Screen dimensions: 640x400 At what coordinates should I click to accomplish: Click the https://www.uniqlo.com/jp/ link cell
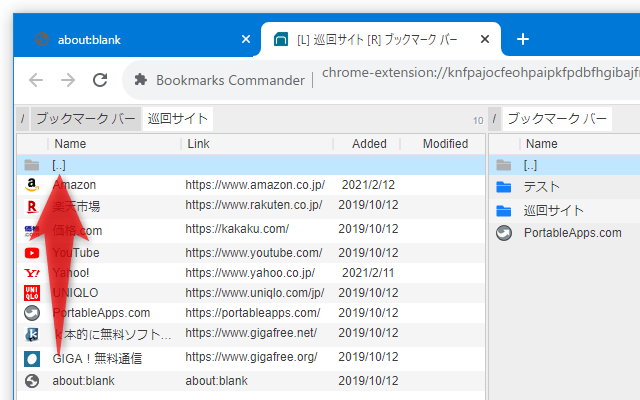tap(255, 293)
